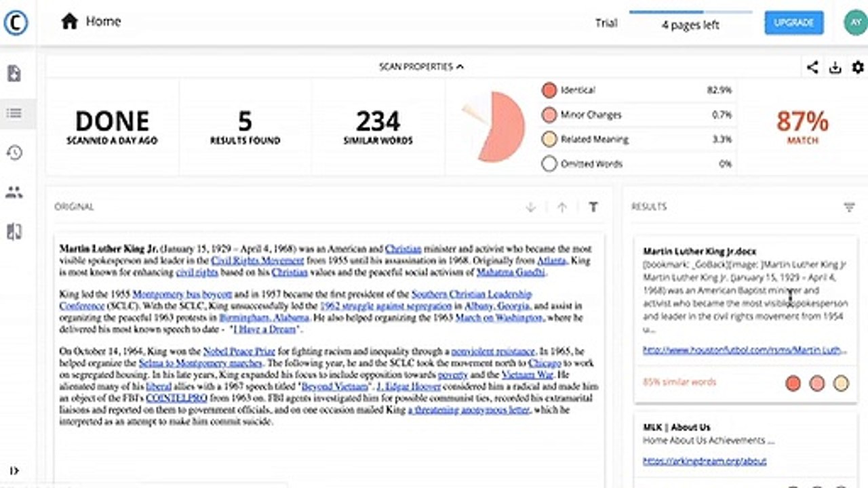Screen dimensions: 868x488
Task: Open the drkingdream.org/about link
Action: [x=705, y=461]
